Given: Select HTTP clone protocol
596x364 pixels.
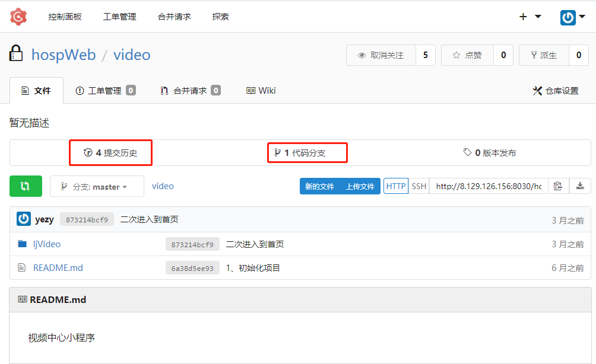Looking at the screenshot, I should point(395,186).
